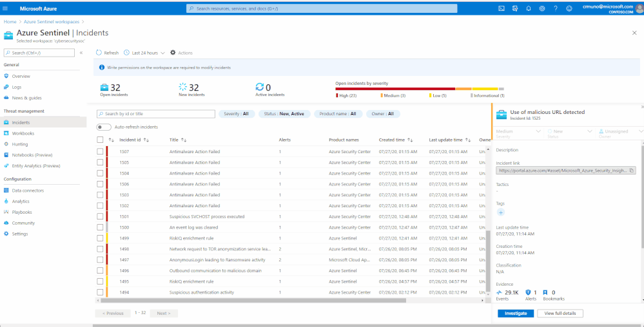Open the Status : New, Active filter
Viewport: 644px width, 327px height.
click(284, 114)
